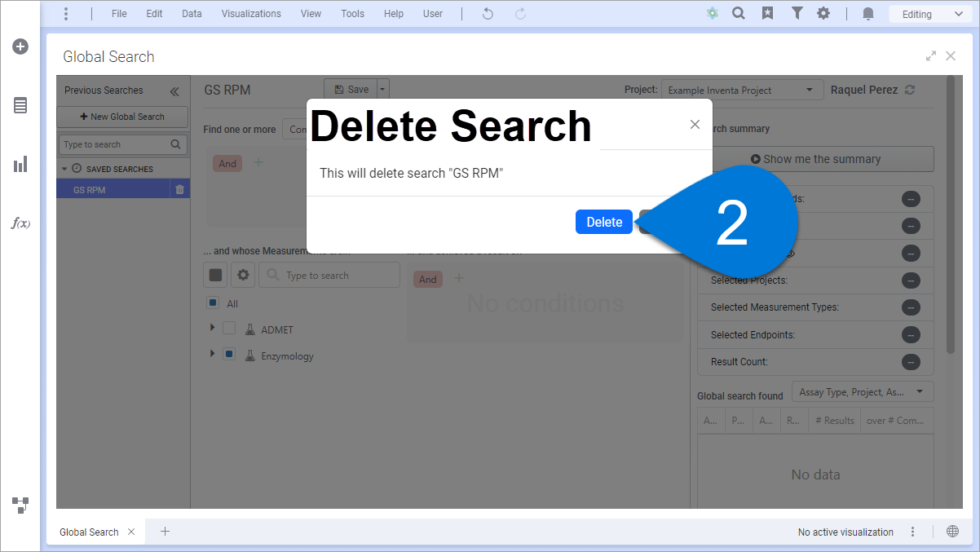Screen dimensions: 980x552
Task: Close the Global Search panel
Action: (x=951, y=56)
